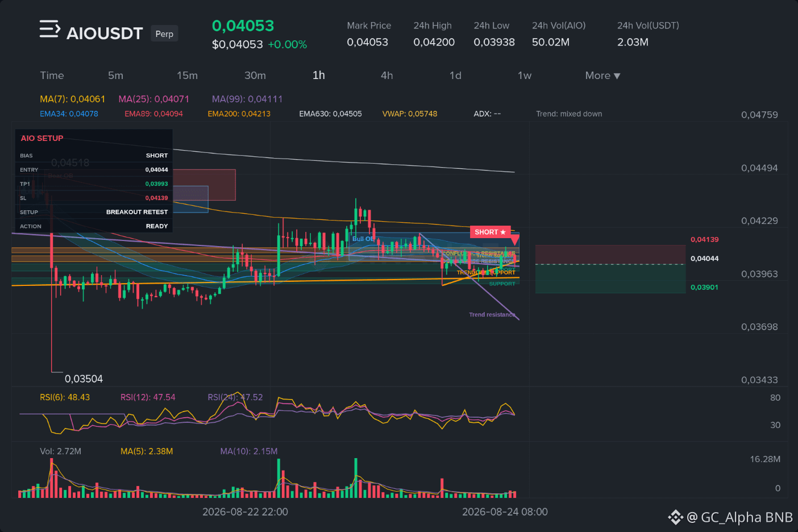Click the 2026-08-24 08:00 time axis label
The height and width of the screenshot is (532, 798).
505,512
